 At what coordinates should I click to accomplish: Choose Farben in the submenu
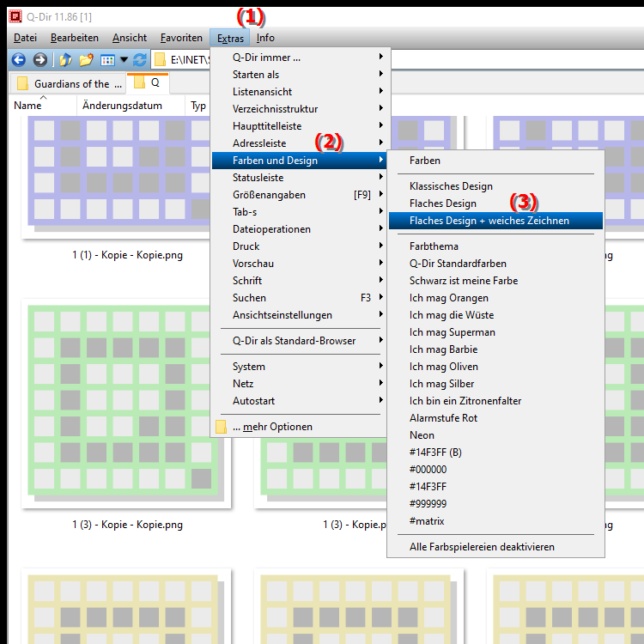point(495,161)
